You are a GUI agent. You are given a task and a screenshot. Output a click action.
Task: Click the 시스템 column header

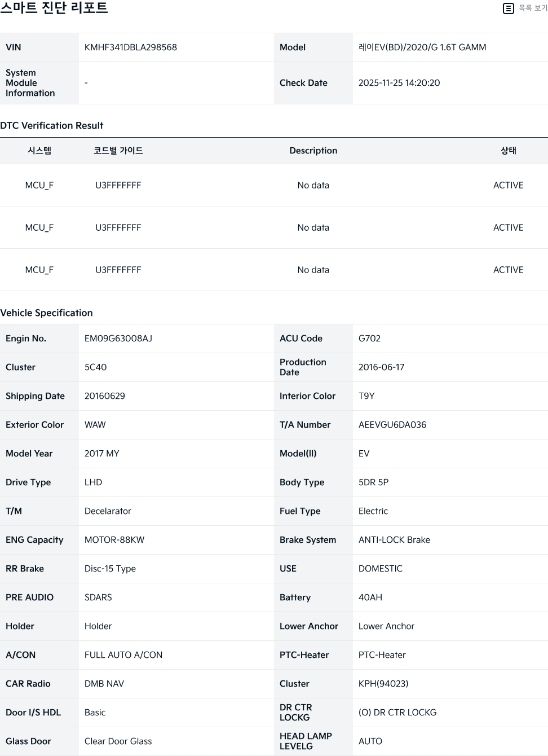pos(39,151)
